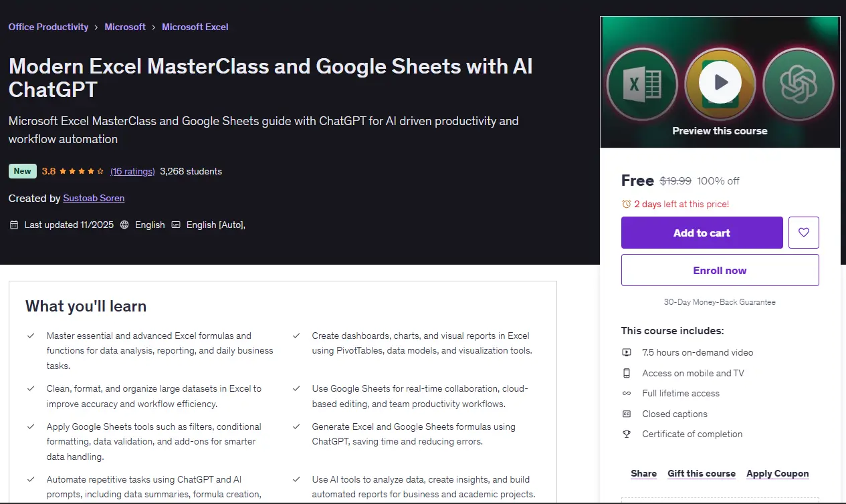Click the on-demand video icon

click(627, 352)
